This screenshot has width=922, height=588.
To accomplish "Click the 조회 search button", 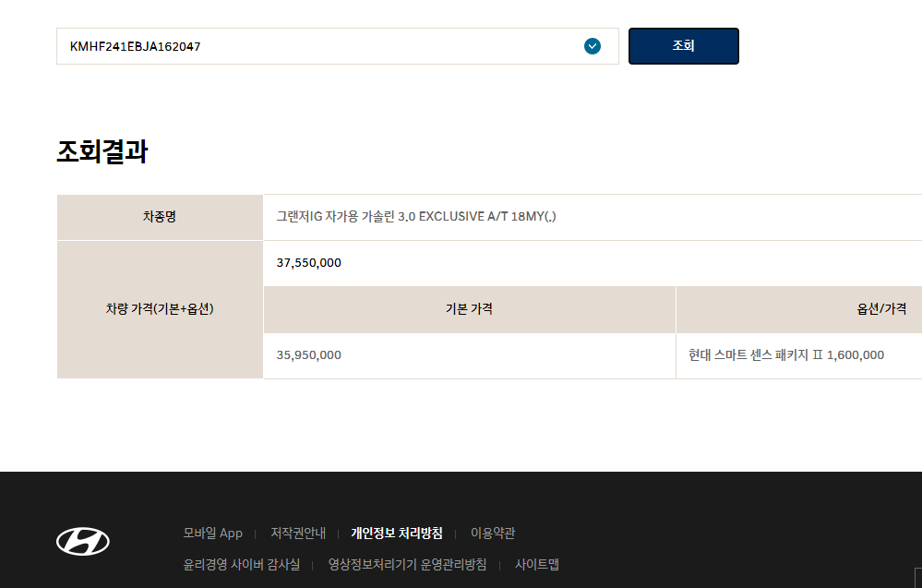I will (683, 46).
